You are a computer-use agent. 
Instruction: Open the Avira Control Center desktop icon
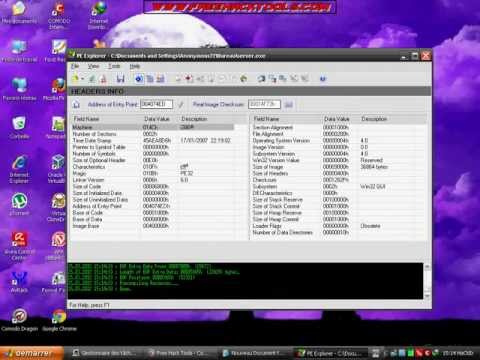(x=19, y=246)
